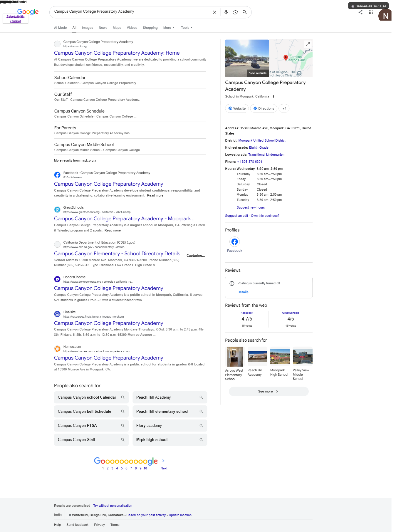Viewport: 396px width, 532px height.
Task: Click Suggest new hours link
Action: point(251,207)
